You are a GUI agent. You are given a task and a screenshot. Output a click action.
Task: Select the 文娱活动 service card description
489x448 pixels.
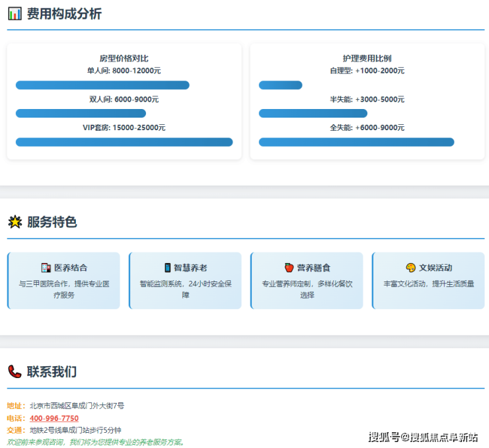pyautogui.click(x=428, y=283)
